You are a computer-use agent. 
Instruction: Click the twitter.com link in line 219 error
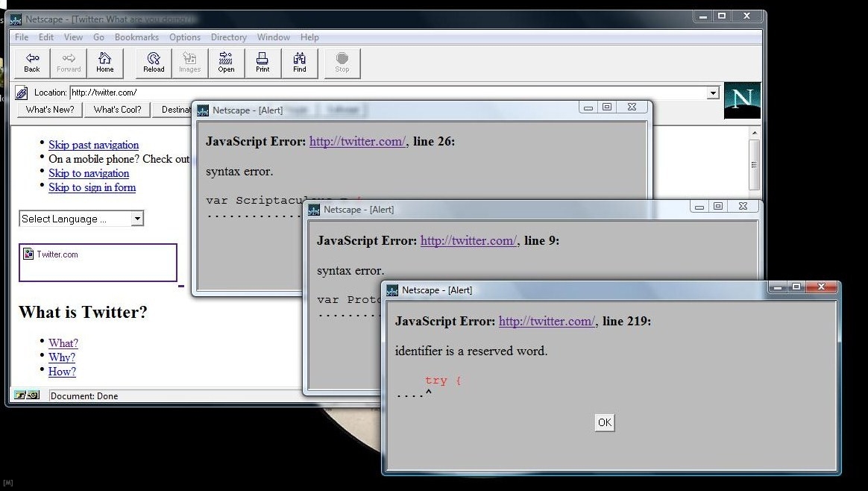(546, 321)
